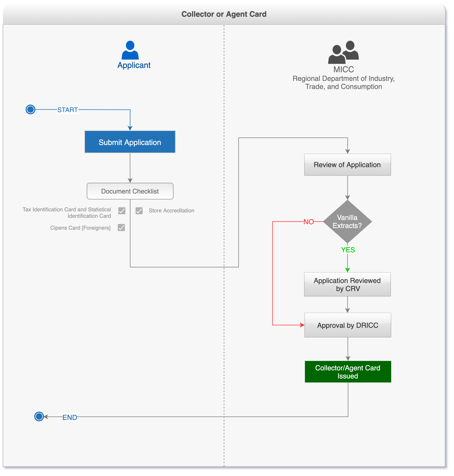Click the red NO branch label

(309, 222)
